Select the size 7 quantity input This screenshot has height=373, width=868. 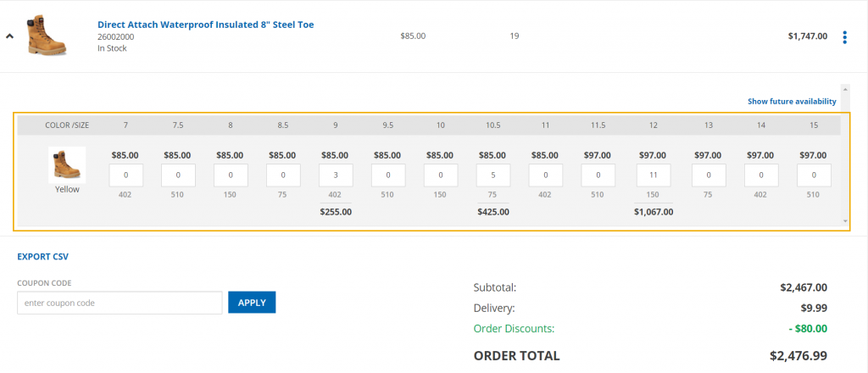point(125,175)
